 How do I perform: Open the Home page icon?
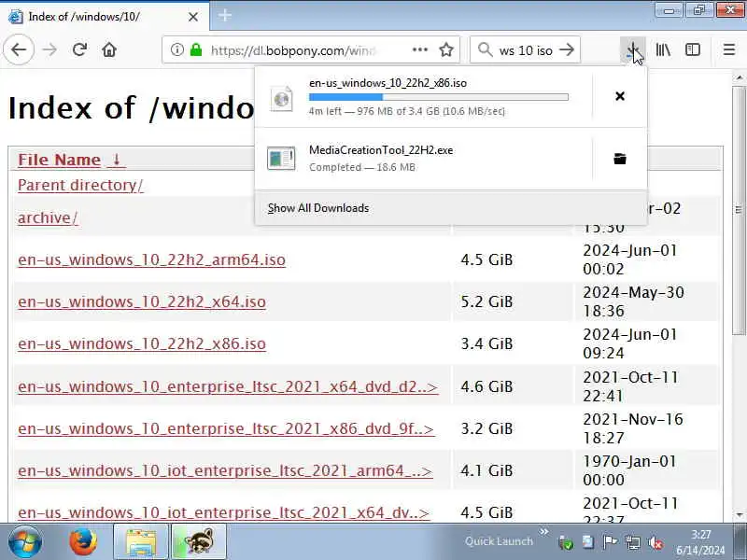pyautogui.click(x=109, y=49)
